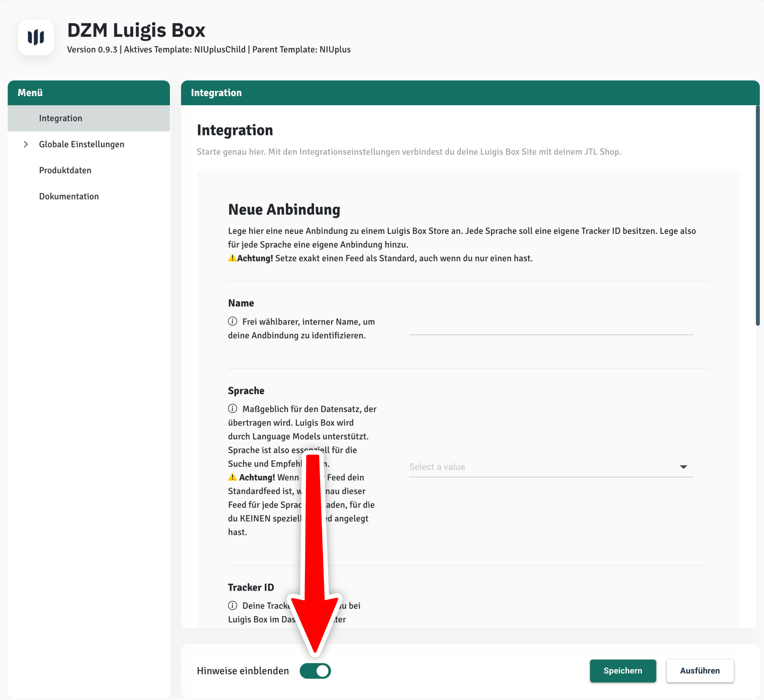Click the DZM Luigis Box logo icon

(36, 37)
